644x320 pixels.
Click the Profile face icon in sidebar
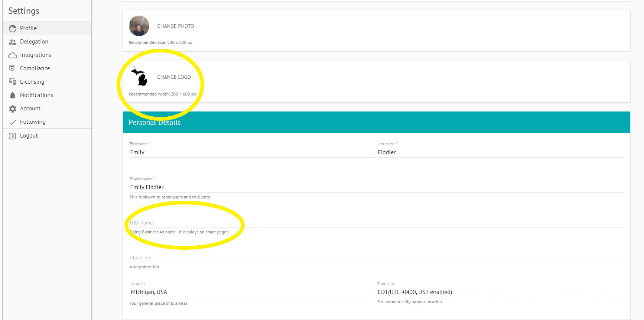(13, 28)
